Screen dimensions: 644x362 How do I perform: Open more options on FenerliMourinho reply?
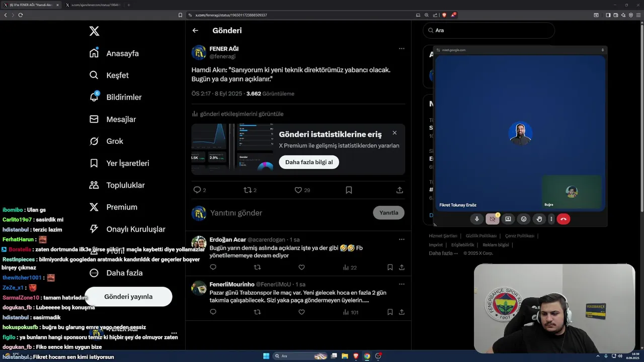pyautogui.click(x=401, y=284)
